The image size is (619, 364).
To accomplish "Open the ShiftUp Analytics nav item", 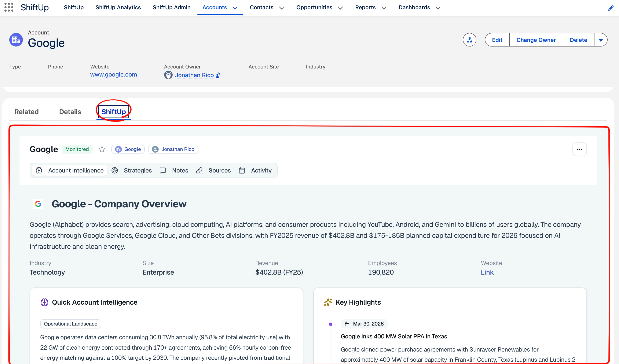I will (118, 7).
